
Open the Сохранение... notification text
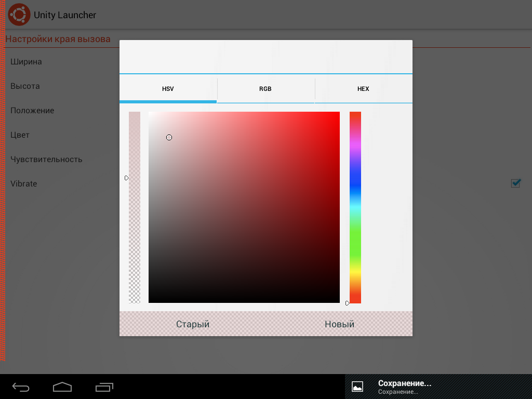tap(405, 383)
